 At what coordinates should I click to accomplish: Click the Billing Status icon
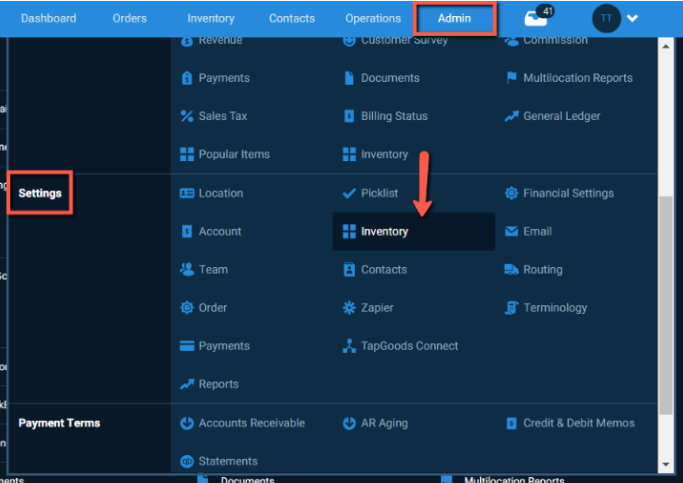pos(349,116)
